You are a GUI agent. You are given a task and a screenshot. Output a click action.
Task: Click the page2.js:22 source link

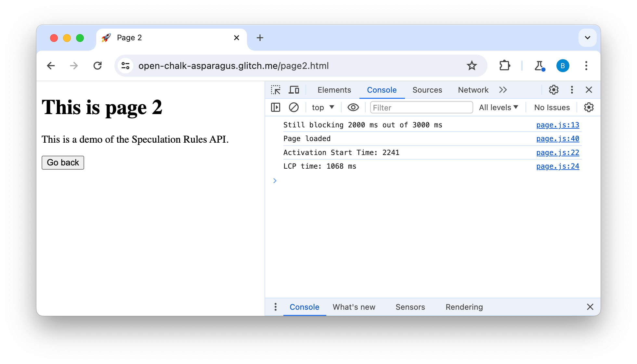click(558, 152)
